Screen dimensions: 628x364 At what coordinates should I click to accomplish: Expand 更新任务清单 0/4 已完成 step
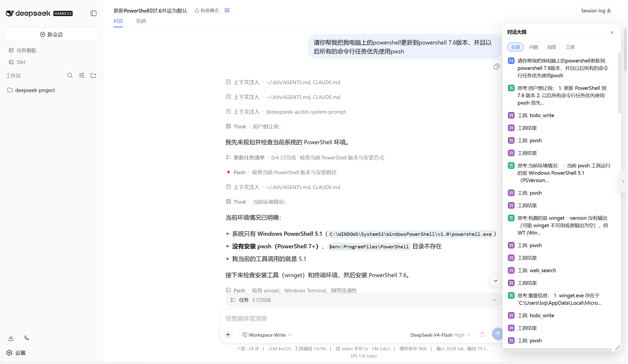305,158
